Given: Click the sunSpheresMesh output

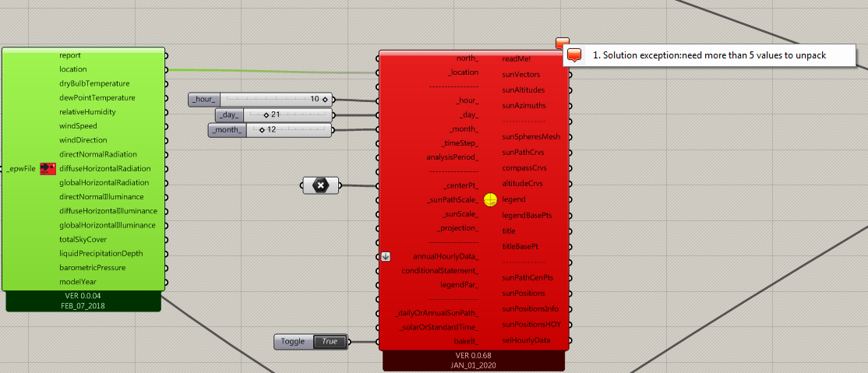Looking at the screenshot, I should tap(531, 137).
